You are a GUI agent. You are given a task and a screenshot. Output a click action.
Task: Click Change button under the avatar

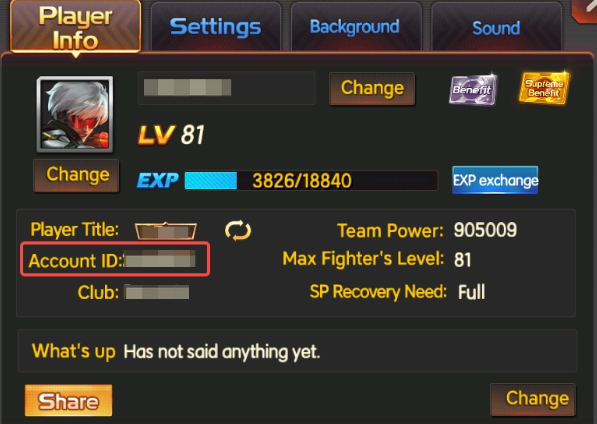[77, 175]
